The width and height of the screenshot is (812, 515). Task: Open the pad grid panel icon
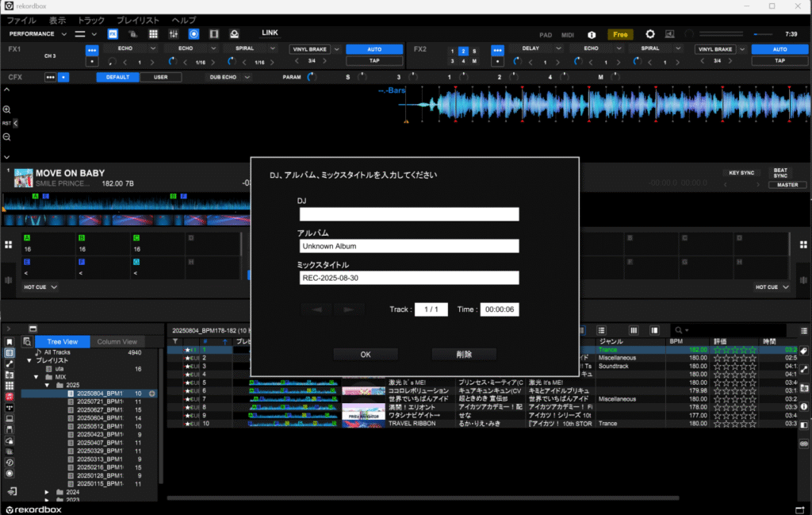[153, 34]
